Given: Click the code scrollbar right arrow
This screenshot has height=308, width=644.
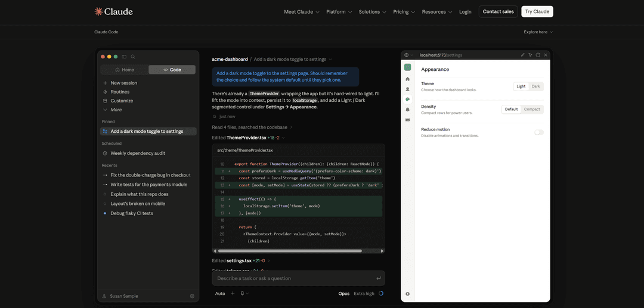Looking at the screenshot, I should click(382, 251).
